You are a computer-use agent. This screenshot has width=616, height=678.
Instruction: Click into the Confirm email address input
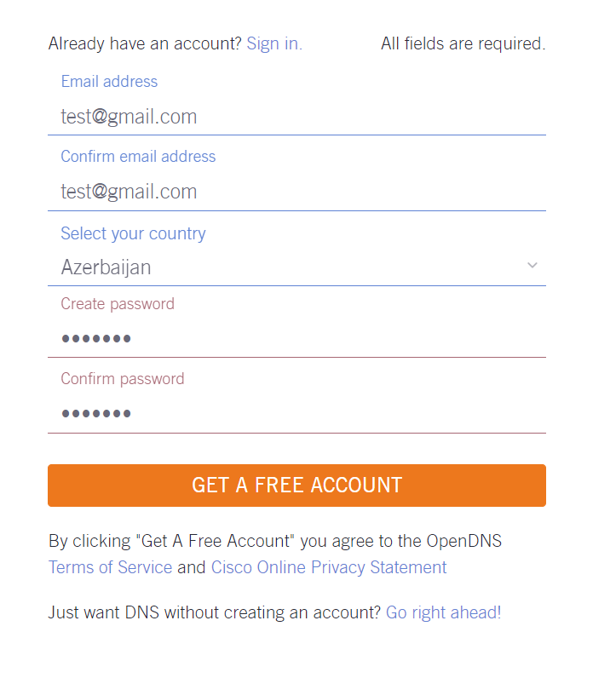coord(296,192)
